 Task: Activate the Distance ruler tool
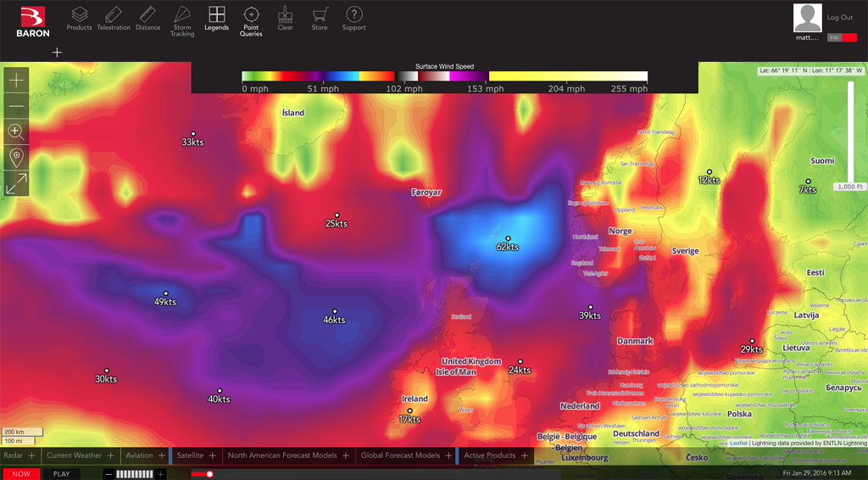pos(147,19)
